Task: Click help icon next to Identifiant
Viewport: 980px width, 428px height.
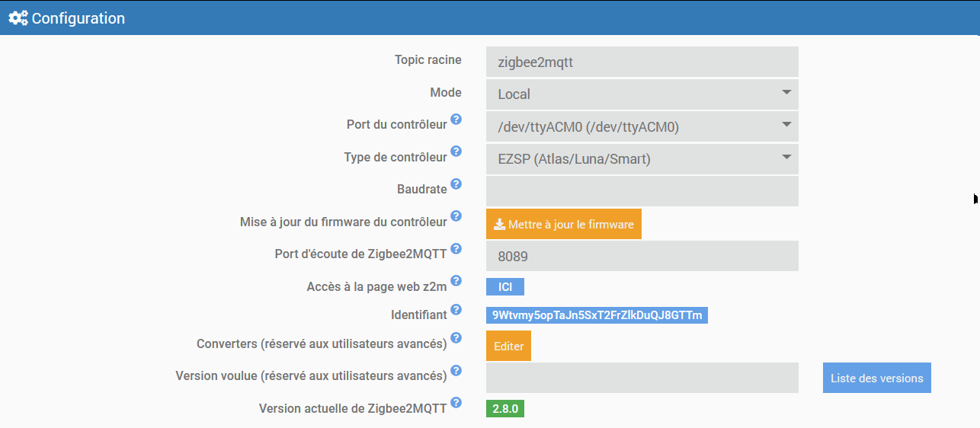Action: 456,309
